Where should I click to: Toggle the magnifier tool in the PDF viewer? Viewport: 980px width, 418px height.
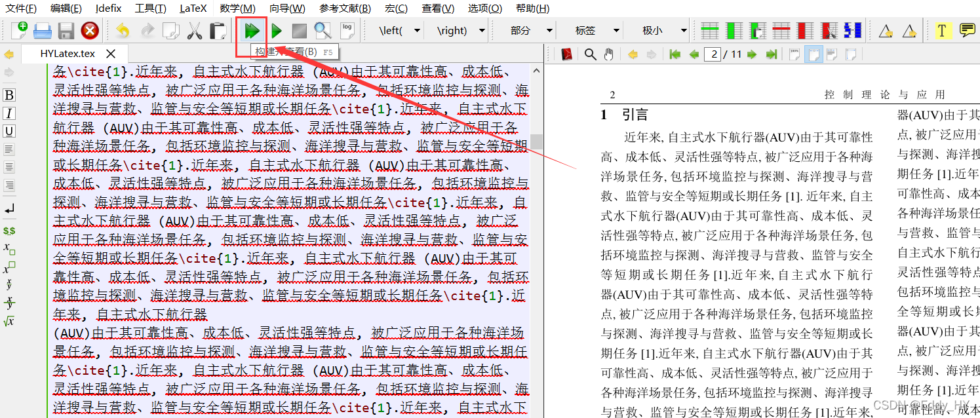click(590, 54)
